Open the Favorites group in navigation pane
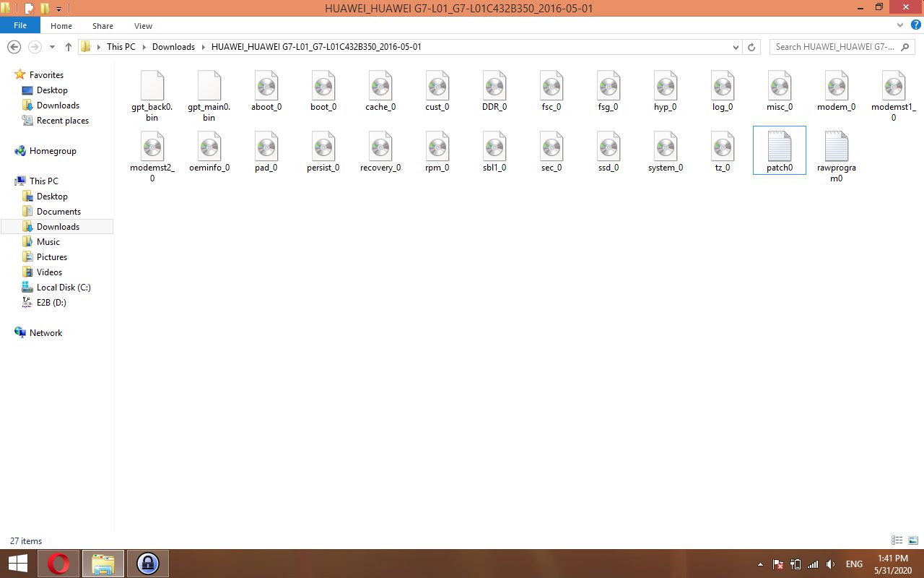This screenshot has width=924, height=578. tap(46, 75)
